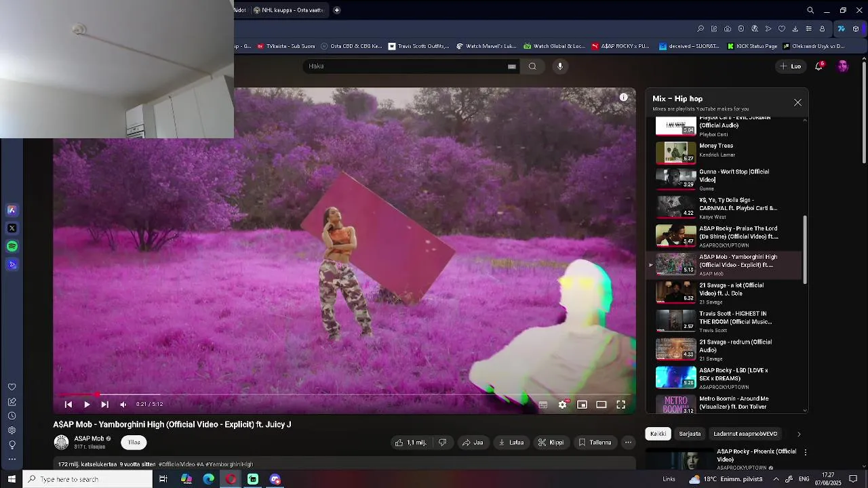Open browser downloads icon in the toolbar

[795, 28]
